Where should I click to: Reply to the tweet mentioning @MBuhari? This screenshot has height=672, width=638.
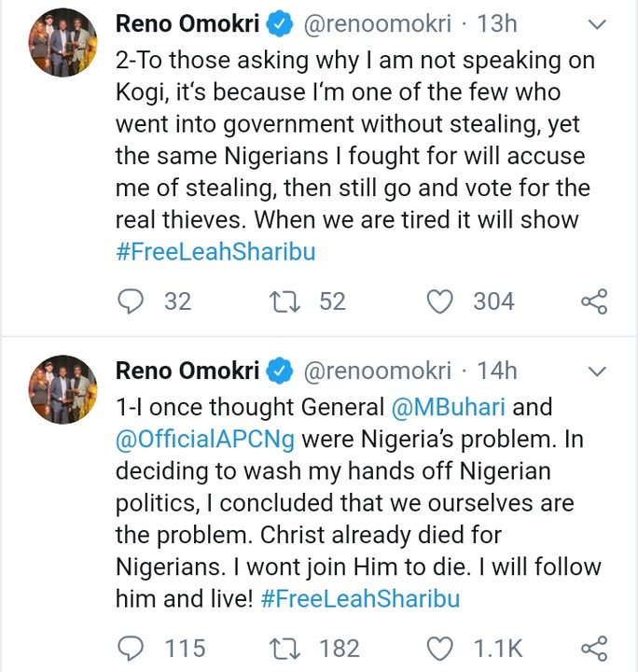point(132,647)
